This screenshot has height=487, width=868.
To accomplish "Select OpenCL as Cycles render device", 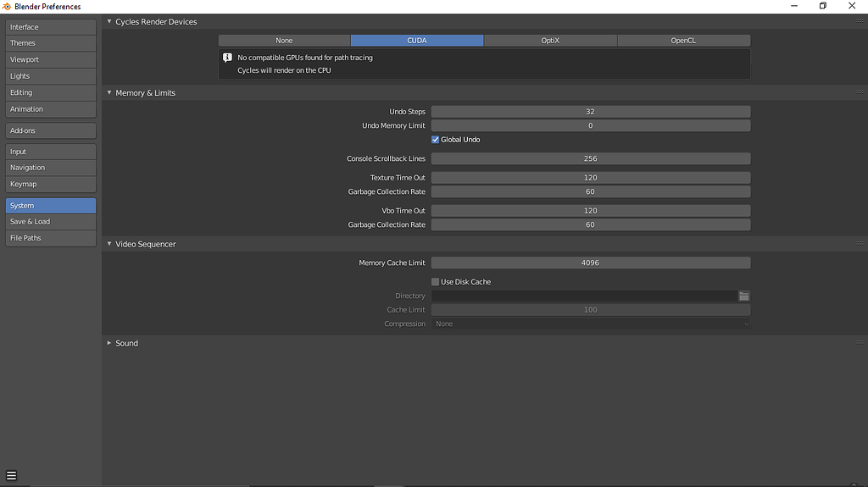I will (x=684, y=41).
